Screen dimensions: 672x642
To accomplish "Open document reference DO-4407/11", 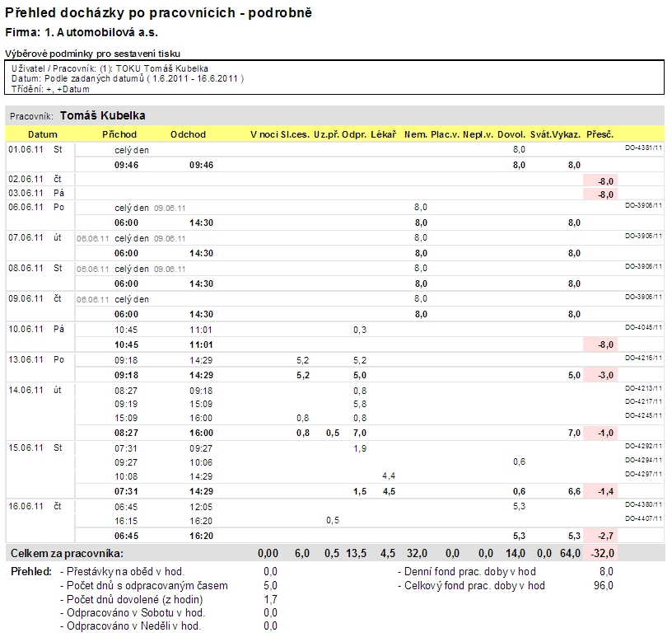I will (644, 518).
